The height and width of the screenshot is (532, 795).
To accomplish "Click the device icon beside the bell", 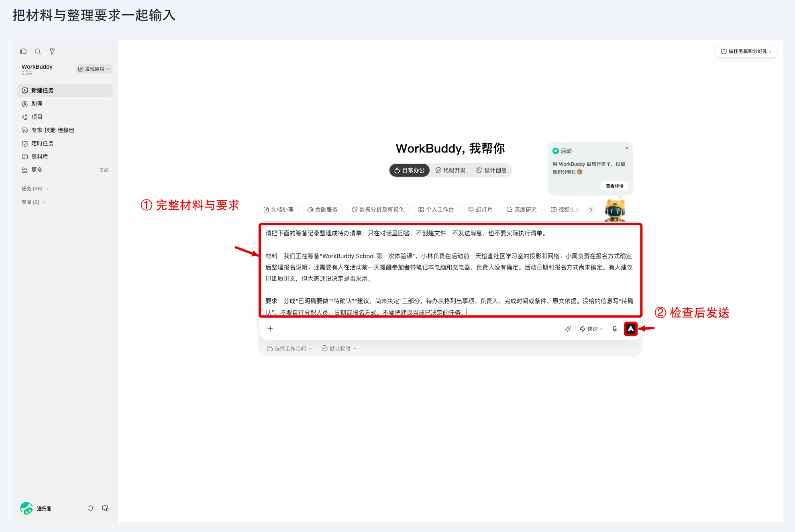I will coord(105,508).
